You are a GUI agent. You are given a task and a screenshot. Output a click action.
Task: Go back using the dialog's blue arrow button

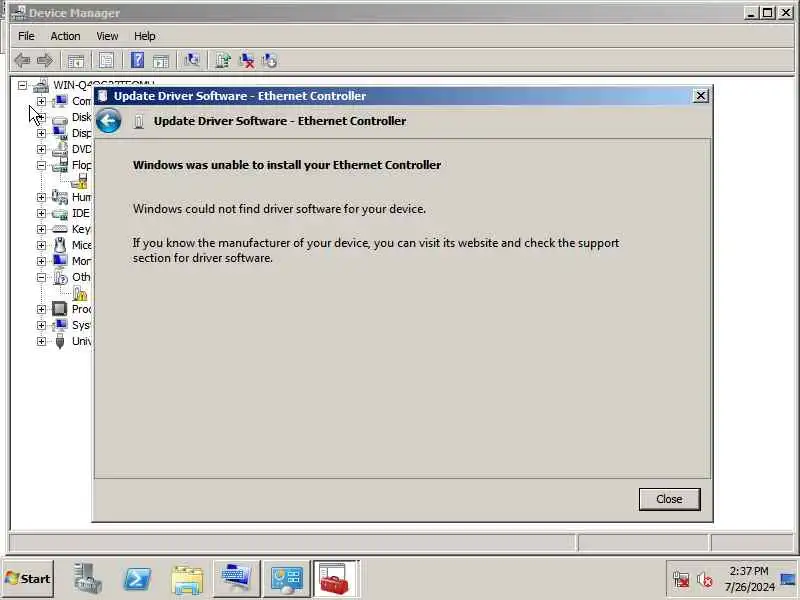[x=108, y=121]
